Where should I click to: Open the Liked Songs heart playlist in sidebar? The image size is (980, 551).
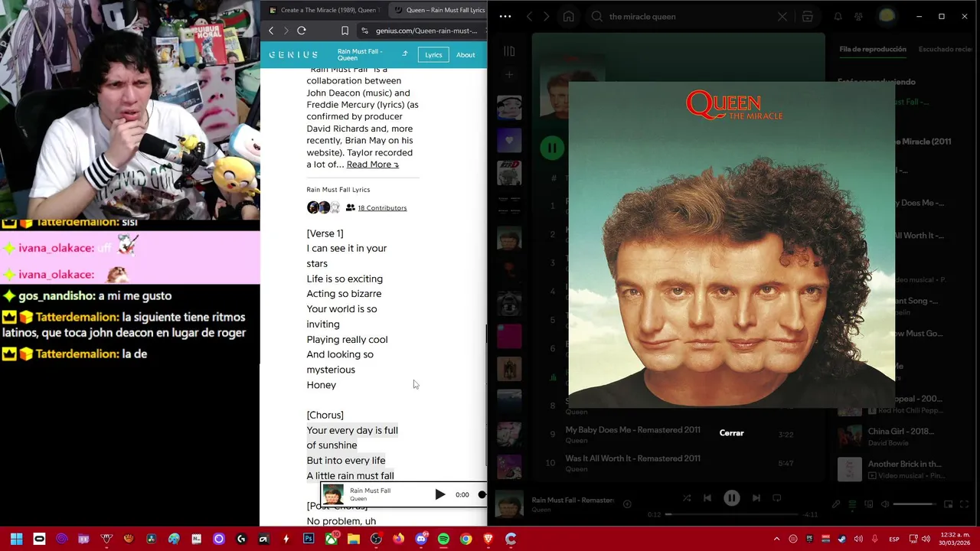click(x=509, y=140)
